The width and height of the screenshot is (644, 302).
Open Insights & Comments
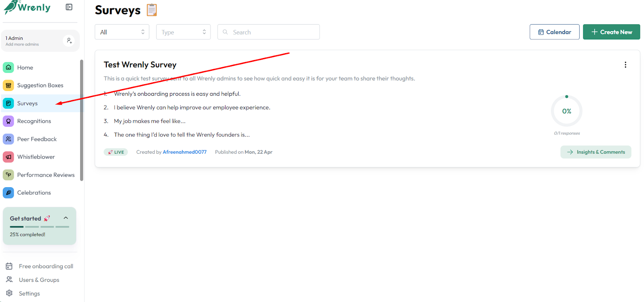tap(596, 152)
